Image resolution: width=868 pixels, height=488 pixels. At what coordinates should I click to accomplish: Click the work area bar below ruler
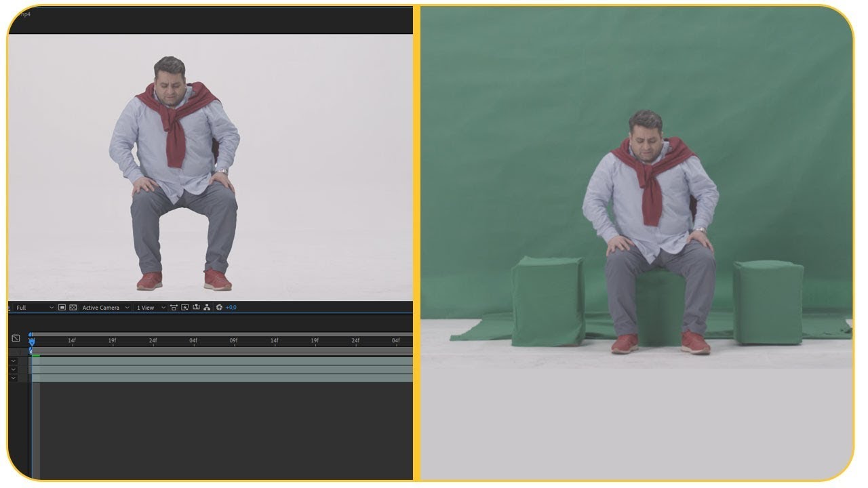[222, 350]
